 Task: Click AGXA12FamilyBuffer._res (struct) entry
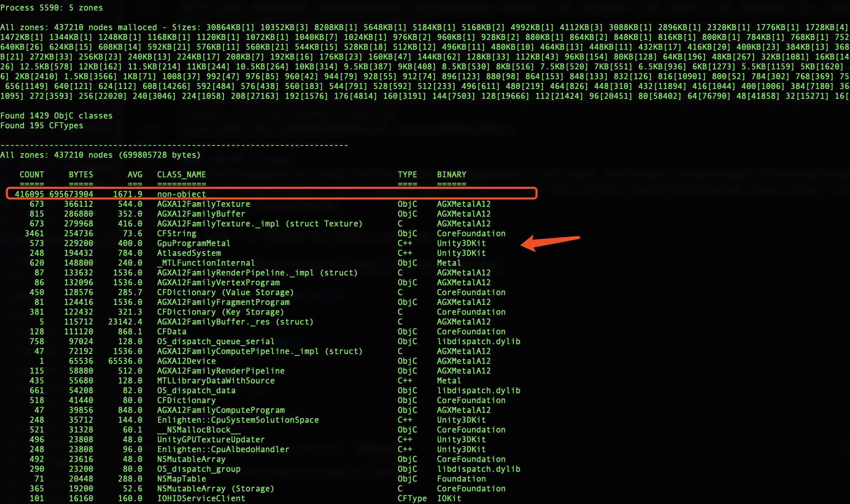click(x=235, y=322)
